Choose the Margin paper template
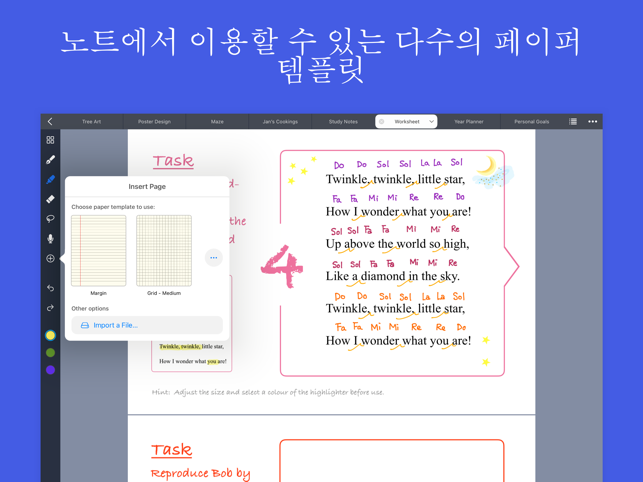Screen dimensions: 643x482 click(x=98, y=251)
